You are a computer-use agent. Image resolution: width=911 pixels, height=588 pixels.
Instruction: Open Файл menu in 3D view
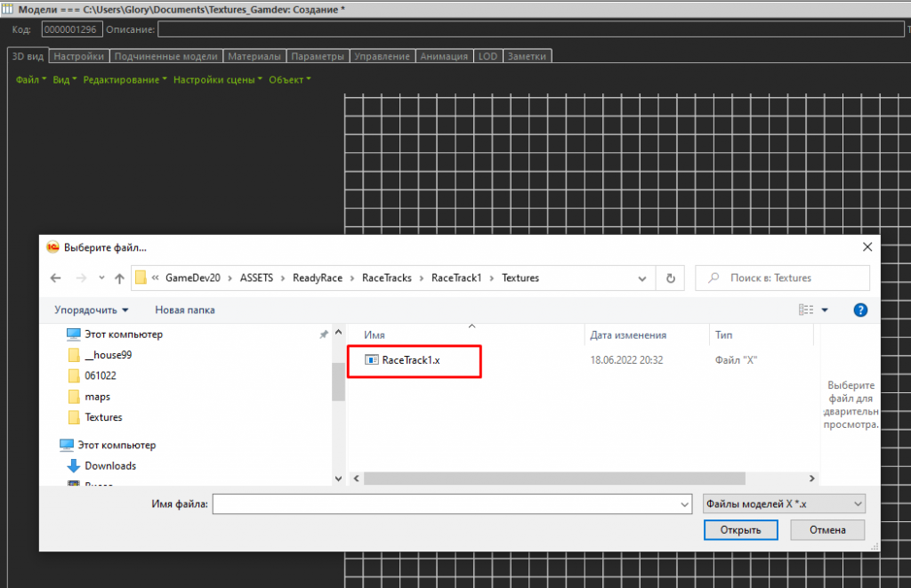click(31, 79)
